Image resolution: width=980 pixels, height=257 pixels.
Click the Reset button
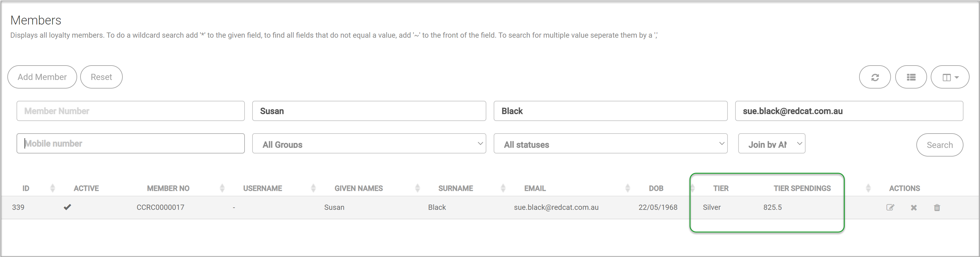pos(101,77)
